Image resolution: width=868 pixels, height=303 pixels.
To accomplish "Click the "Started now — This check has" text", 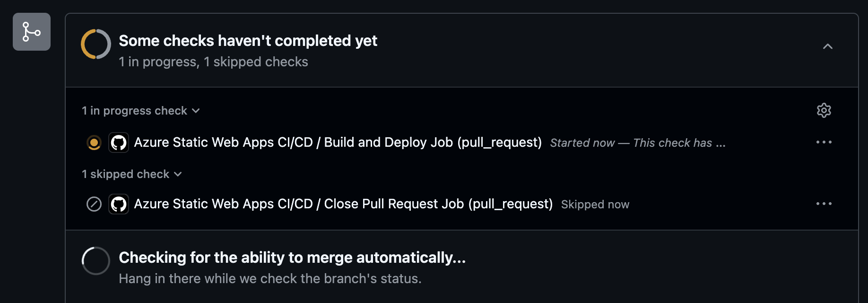I will 637,143.
